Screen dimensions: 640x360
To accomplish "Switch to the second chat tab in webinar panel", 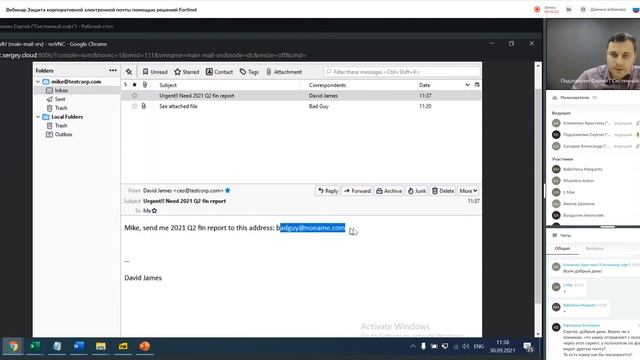I will coord(594,248).
